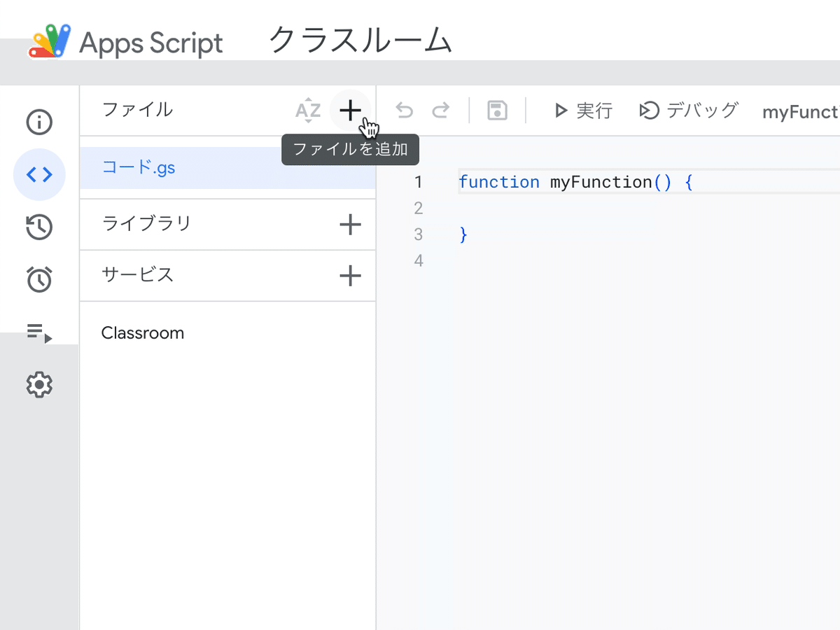Run the script with 実行 button
840x630 pixels.
coord(583,111)
